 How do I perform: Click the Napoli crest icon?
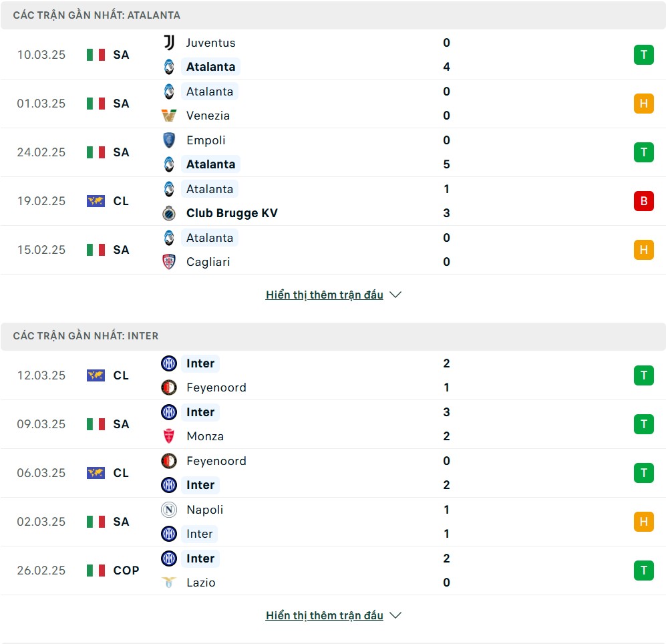(x=169, y=510)
